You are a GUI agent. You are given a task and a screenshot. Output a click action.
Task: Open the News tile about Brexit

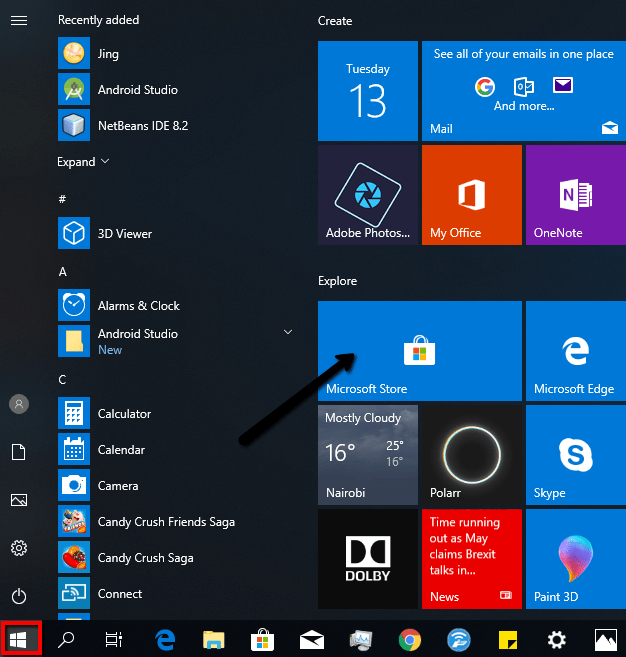tap(472, 559)
